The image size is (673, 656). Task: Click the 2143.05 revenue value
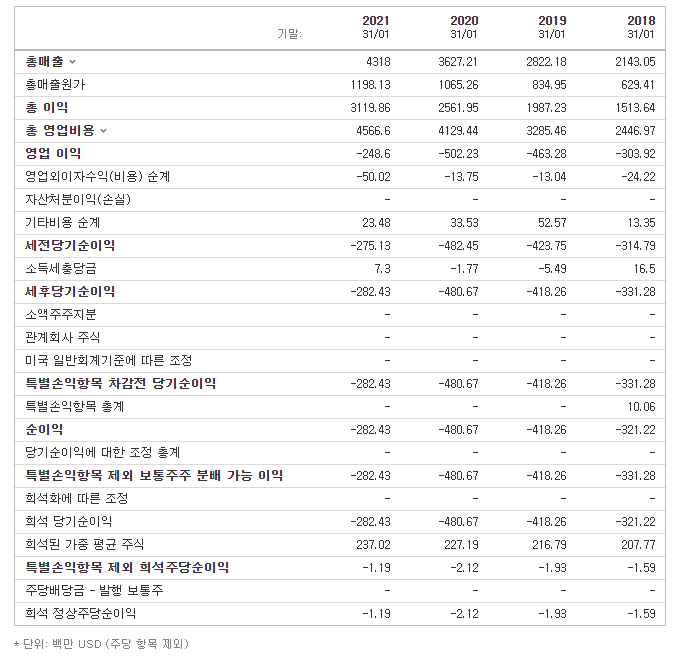coord(635,62)
